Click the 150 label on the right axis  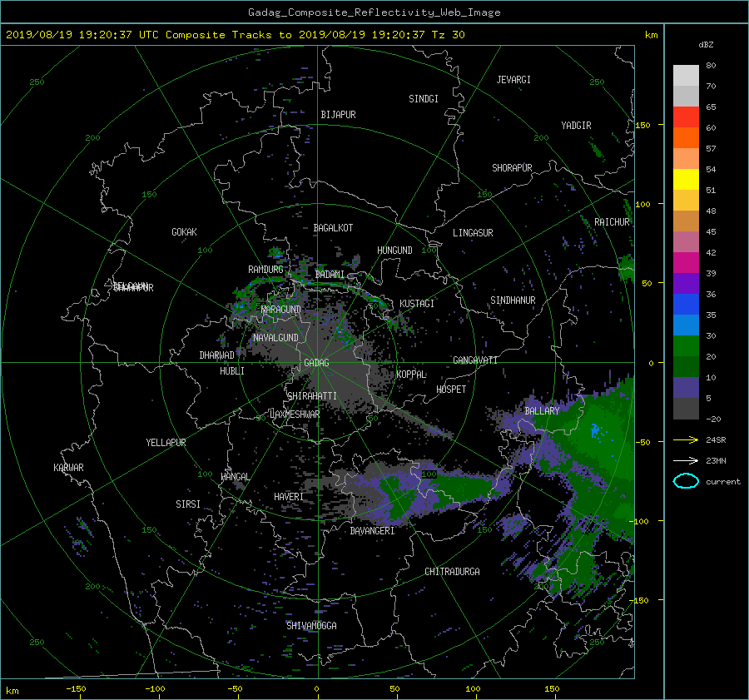click(643, 125)
